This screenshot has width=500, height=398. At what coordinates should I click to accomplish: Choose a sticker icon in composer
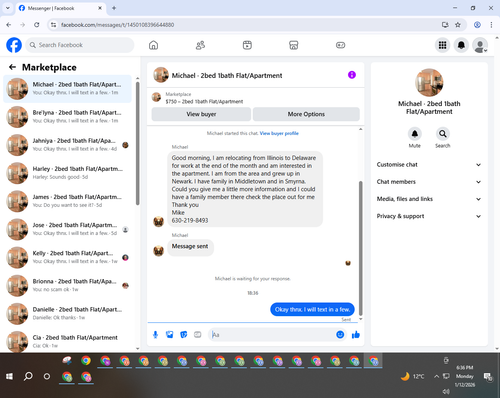pyautogui.click(x=183, y=335)
